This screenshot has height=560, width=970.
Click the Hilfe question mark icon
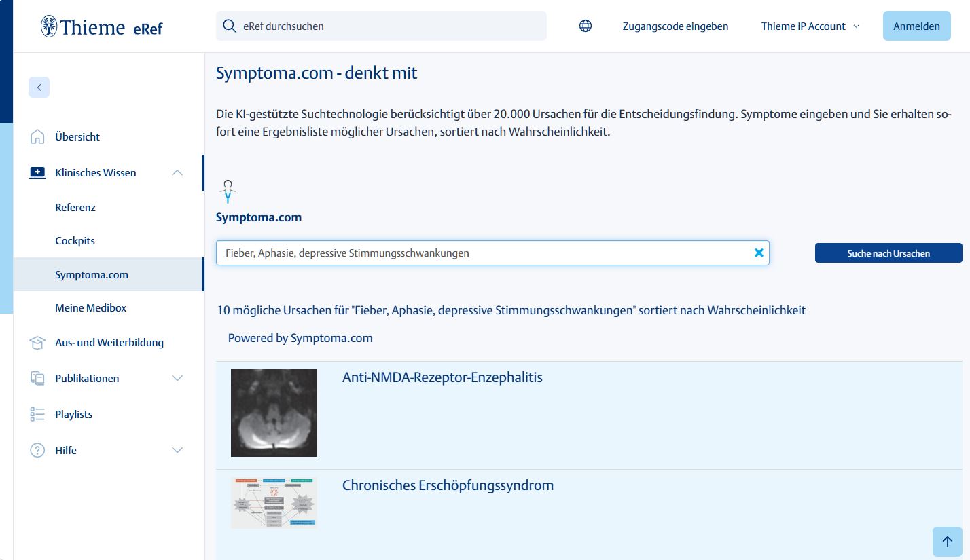37,451
